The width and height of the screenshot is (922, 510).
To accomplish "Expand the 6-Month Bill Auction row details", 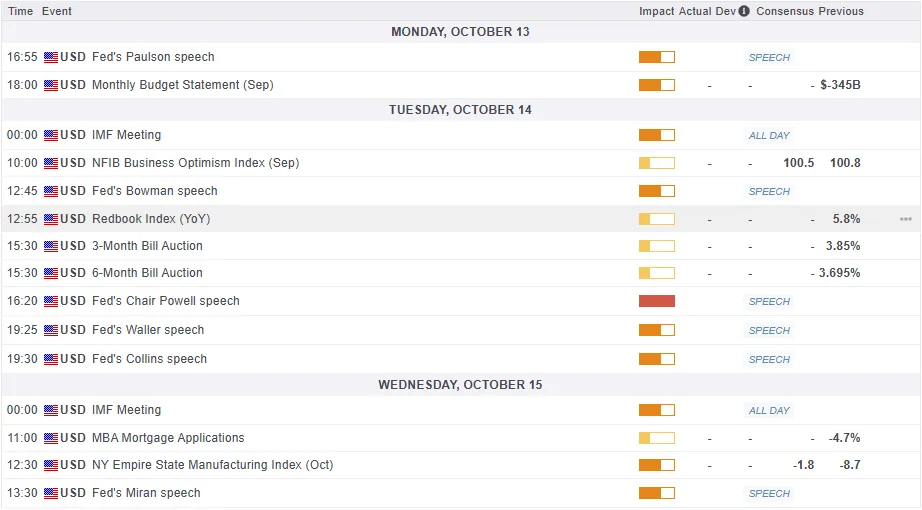I will point(147,273).
